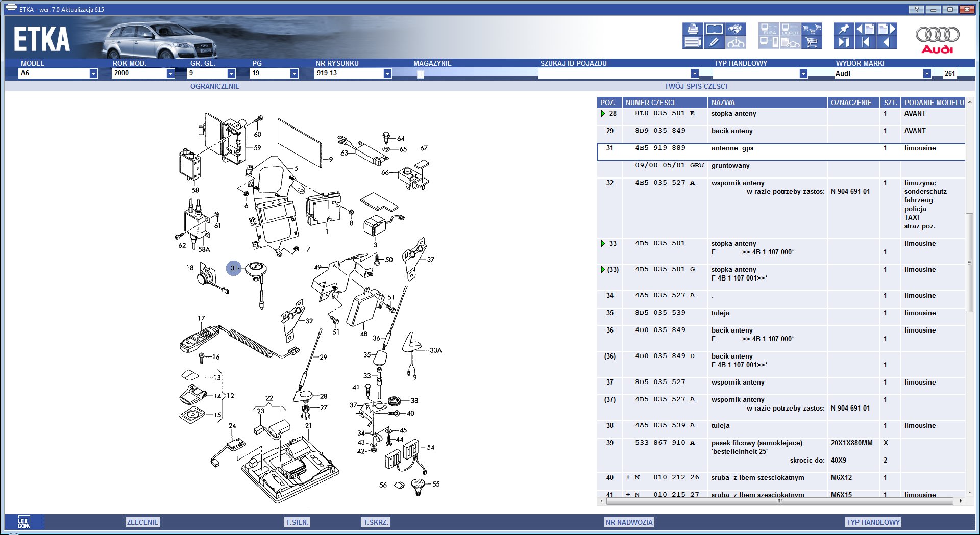Jump to first with the bar-arrow icon
This screenshot has width=980, height=535.
865,42
